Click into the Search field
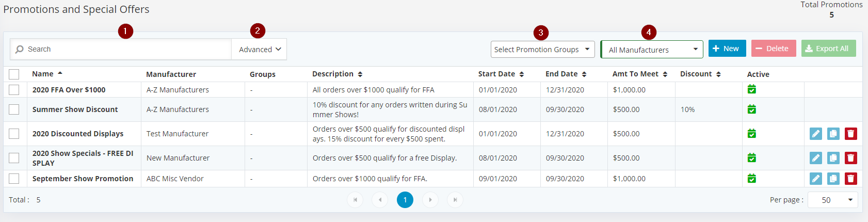This screenshot has width=868, height=222. pos(121,49)
